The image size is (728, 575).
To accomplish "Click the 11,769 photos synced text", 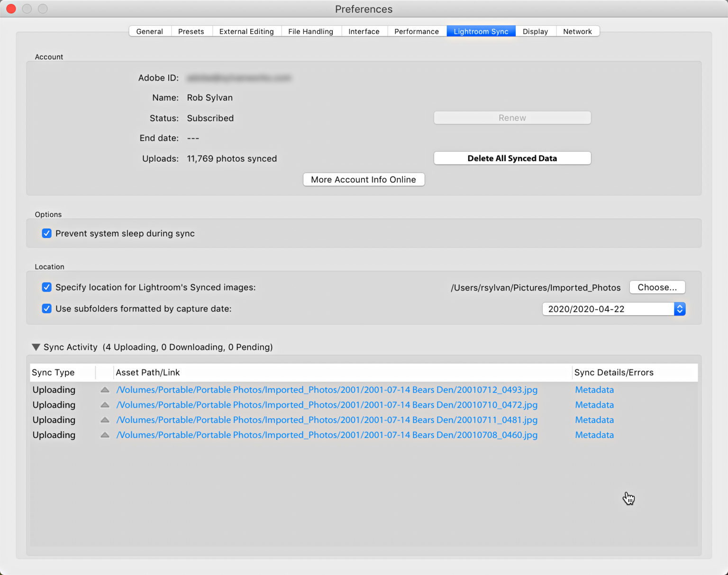I will 232,158.
